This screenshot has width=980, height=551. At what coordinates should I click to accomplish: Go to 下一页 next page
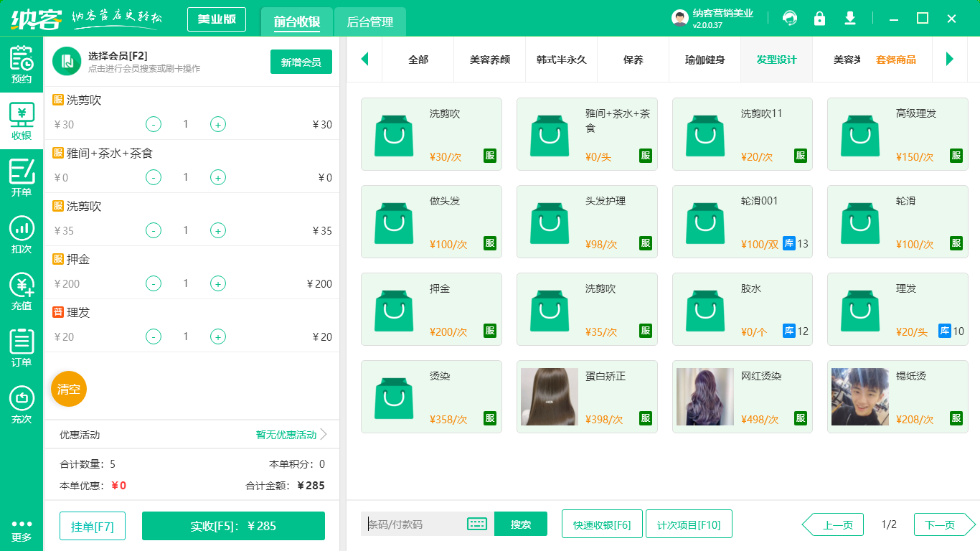click(x=945, y=524)
